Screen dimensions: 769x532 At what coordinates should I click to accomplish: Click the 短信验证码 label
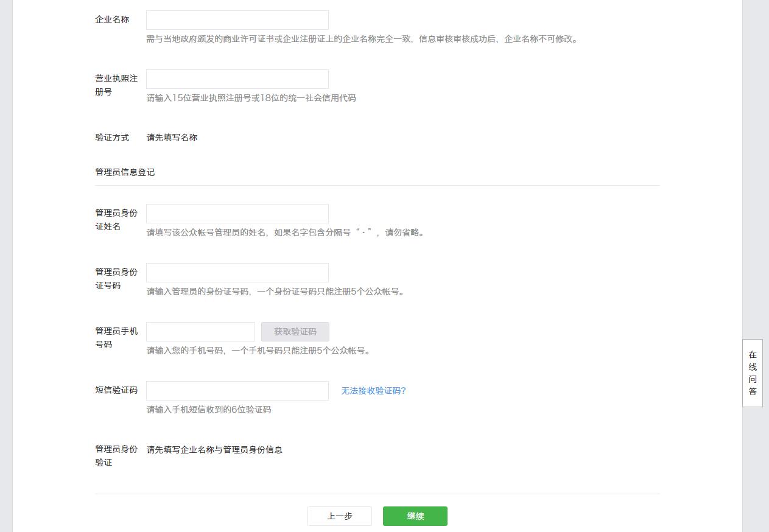(116, 390)
